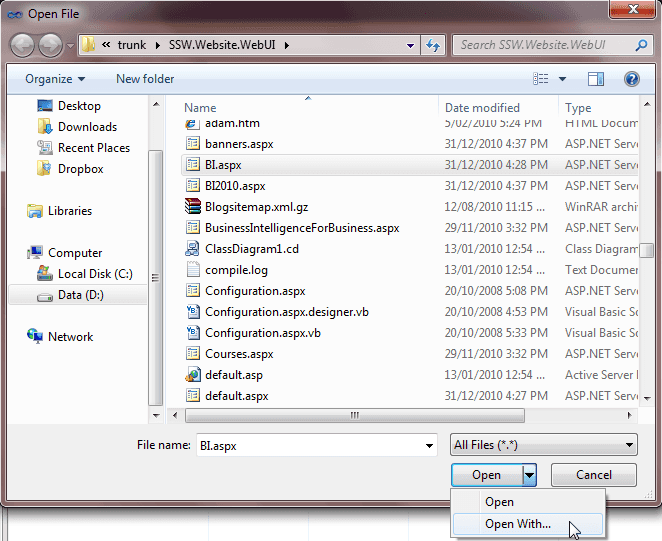662x541 pixels.
Task: Click the refresh icon beside address bar
Action: (x=433, y=46)
